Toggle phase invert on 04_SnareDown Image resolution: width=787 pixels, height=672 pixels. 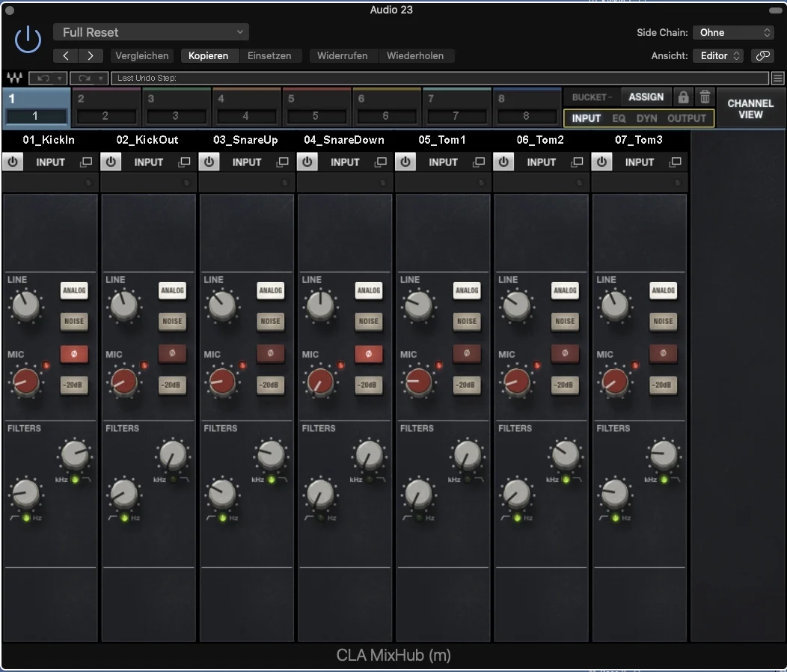(369, 353)
